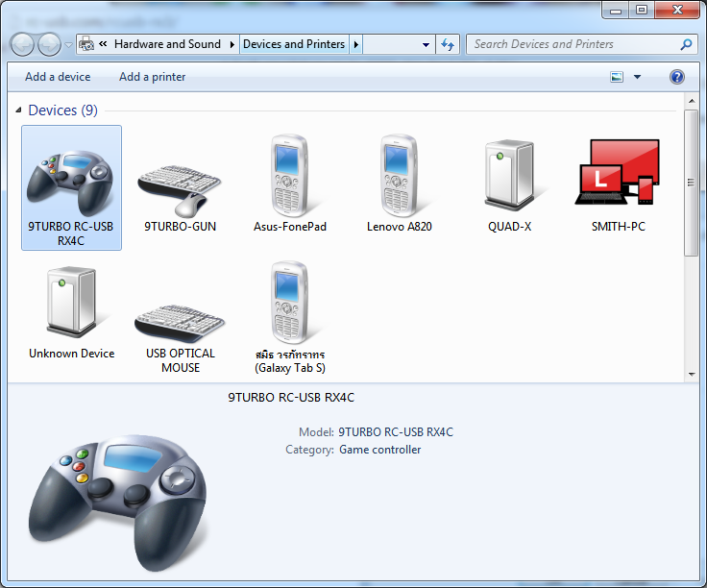Click Add a device
Viewport: 707px width, 588px height.
(58, 77)
